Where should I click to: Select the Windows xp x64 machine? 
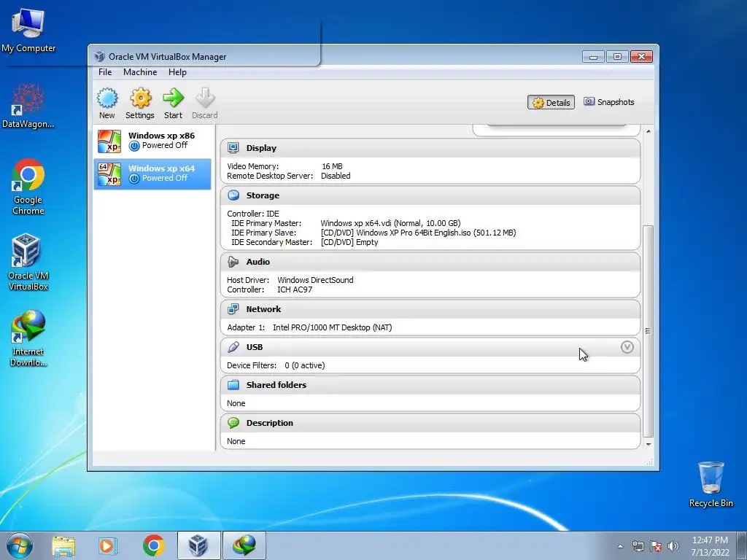pos(152,174)
